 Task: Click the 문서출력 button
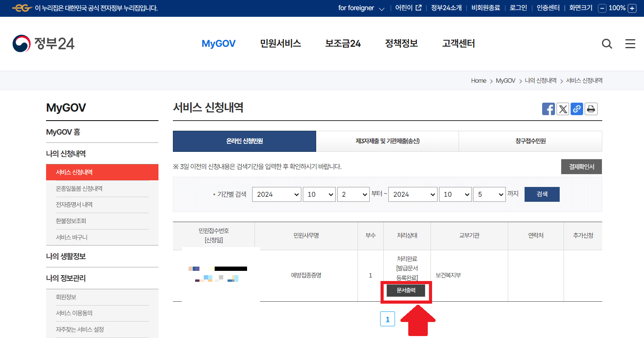(406, 290)
